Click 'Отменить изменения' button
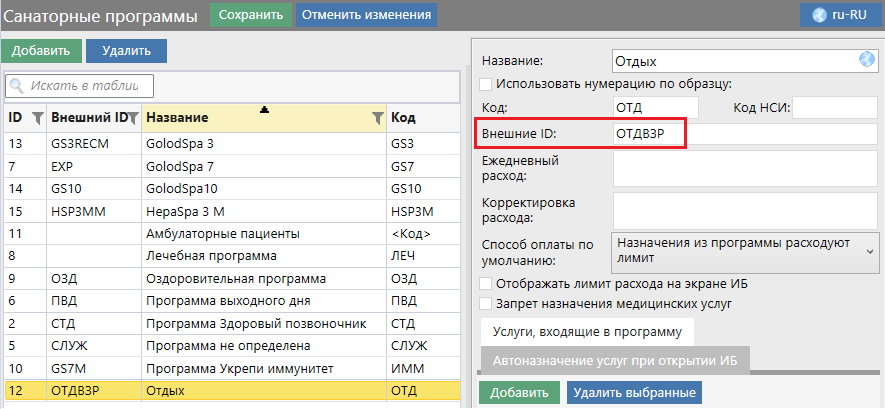The height and width of the screenshot is (409, 885). [366, 15]
